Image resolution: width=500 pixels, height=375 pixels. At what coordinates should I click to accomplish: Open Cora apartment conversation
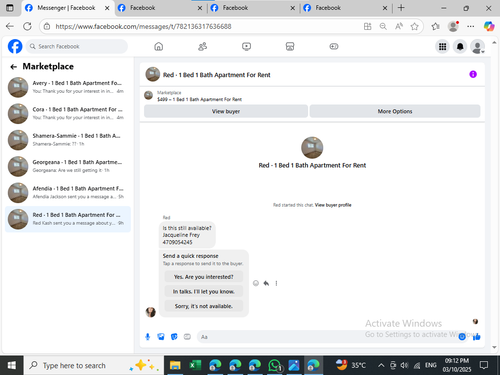68,113
